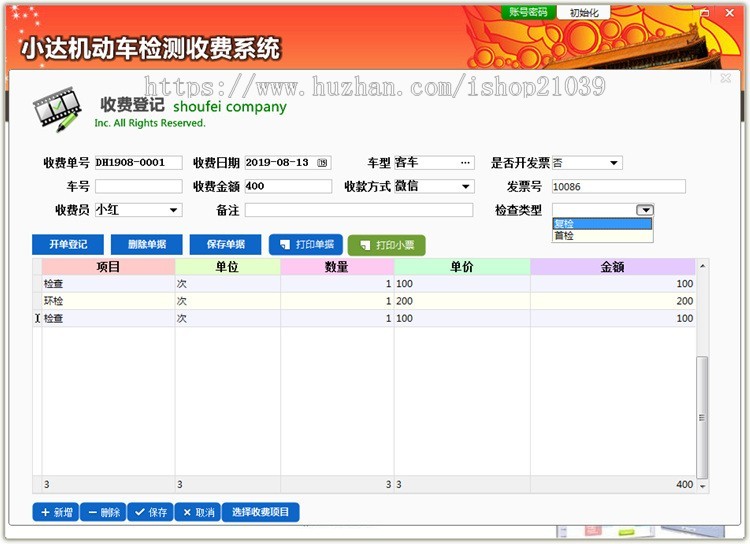The height and width of the screenshot is (544, 750).
Task: Select 首检 from the 检查类型 list
Action: point(602,235)
